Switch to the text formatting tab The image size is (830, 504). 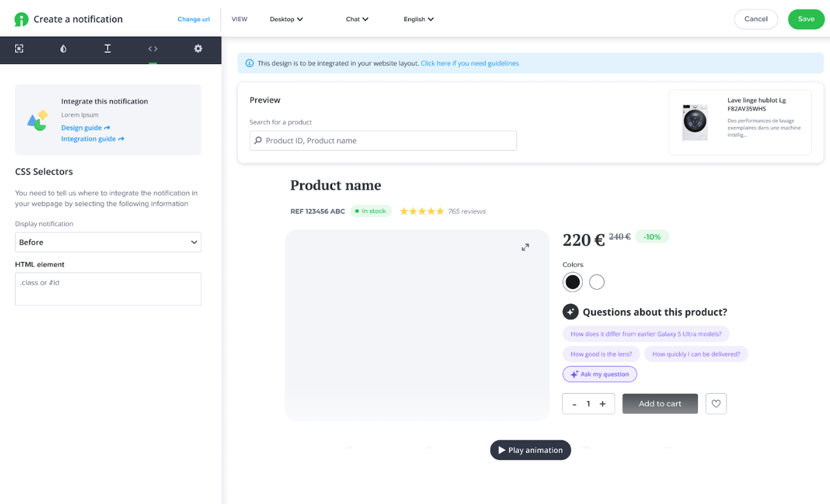(108, 49)
